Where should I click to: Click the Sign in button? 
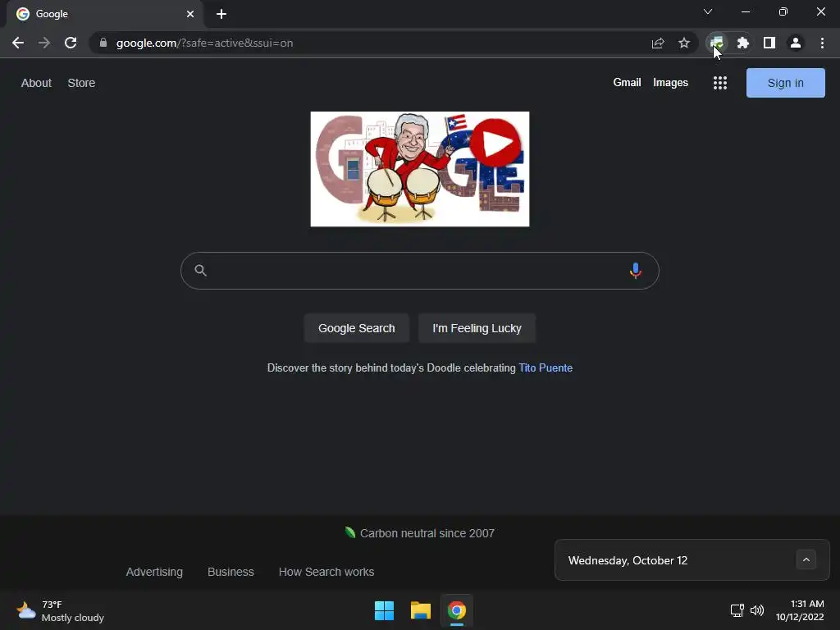coord(785,83)
